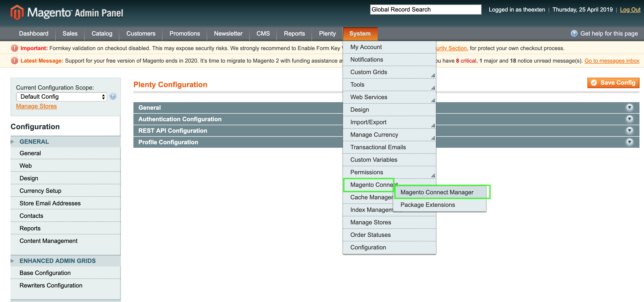Select Magento Connect Manager
Screen dimensions: 644x302
click(x=440, y=192)
